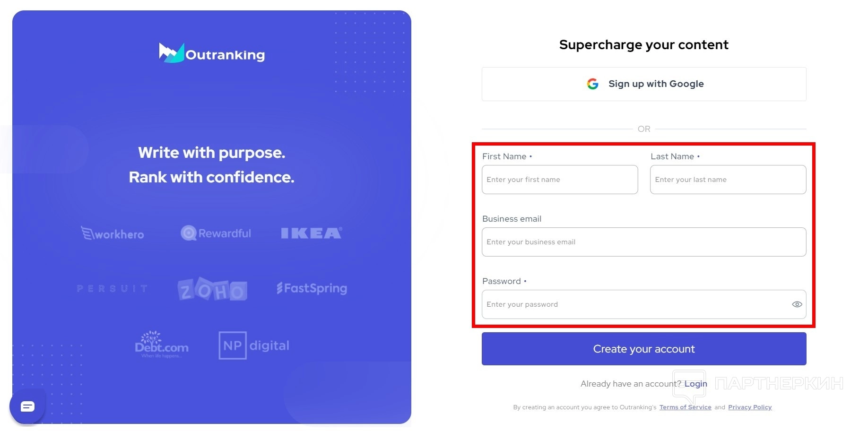Click the Persuit logo
The width and height of the screenshot is (868, 431).
[x=113, y=288]
